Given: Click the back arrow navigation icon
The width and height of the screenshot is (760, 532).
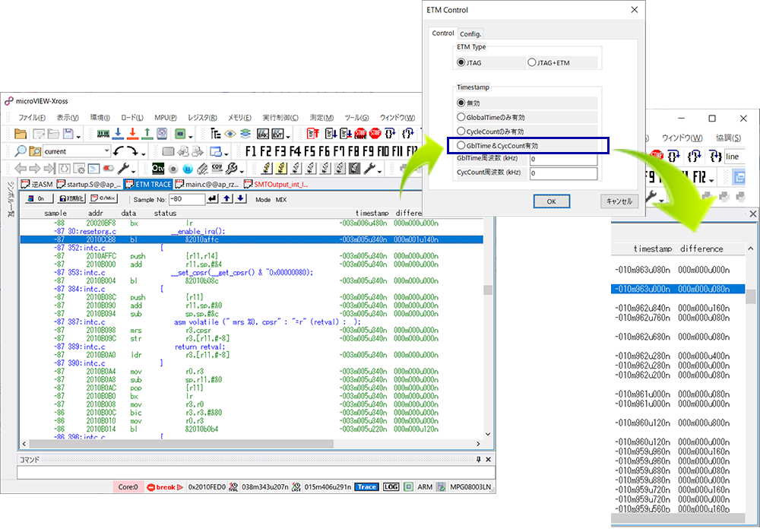Looking at the screenshot, I should point(21,169).
